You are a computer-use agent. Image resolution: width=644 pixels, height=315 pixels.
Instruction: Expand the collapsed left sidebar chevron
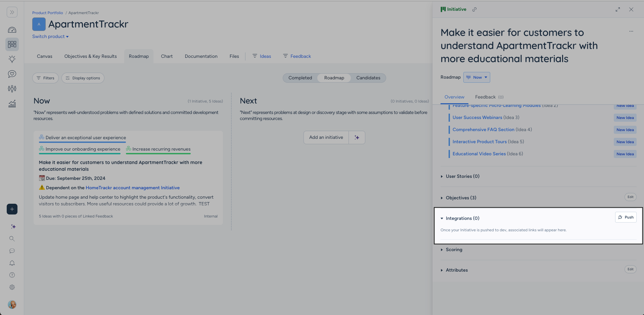pyautogui.click(x=12, y=12)
